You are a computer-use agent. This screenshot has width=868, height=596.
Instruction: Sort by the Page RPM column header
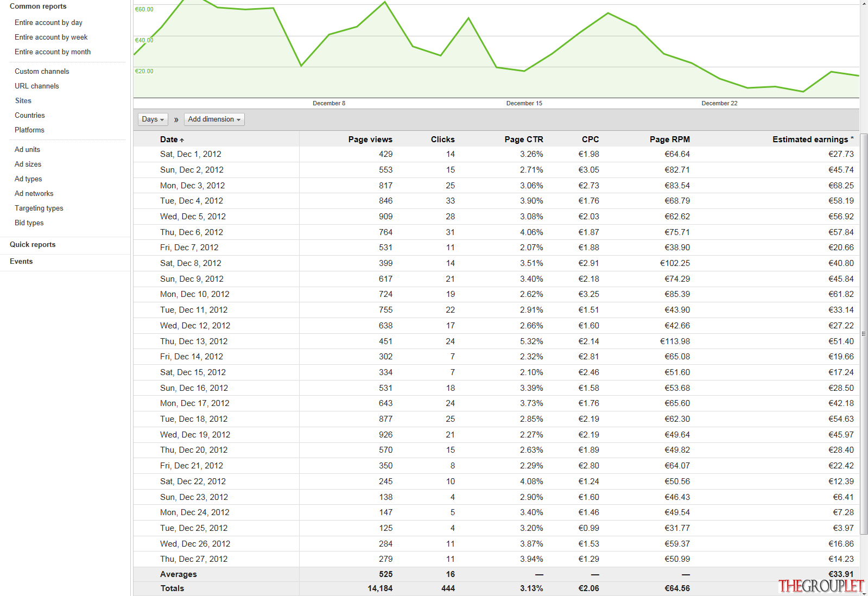pyautogui.click(x=670, y=140)
